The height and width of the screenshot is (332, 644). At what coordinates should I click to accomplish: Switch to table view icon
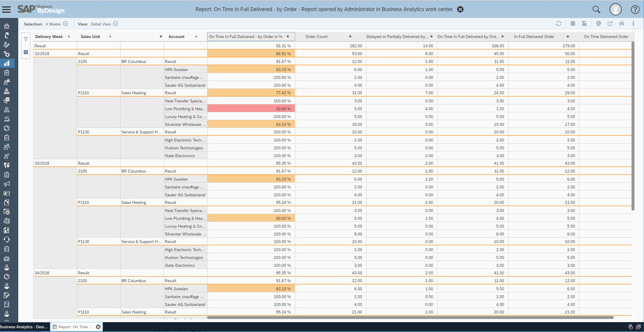pyautogui.click(x=573, y=24)
